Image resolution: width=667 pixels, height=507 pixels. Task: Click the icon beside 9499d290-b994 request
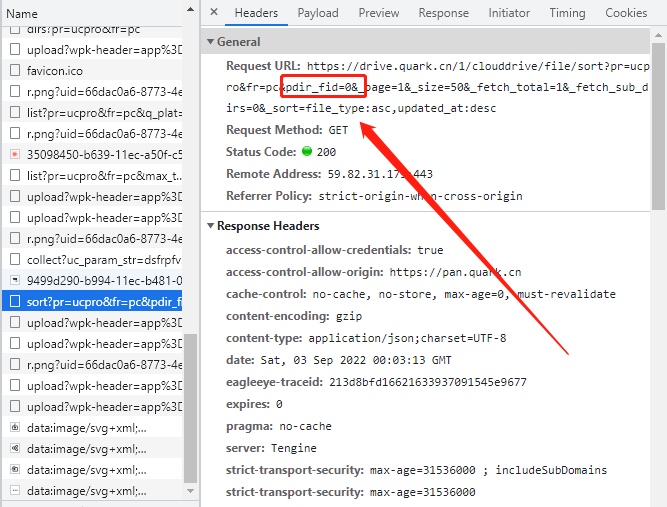point(14,280)
